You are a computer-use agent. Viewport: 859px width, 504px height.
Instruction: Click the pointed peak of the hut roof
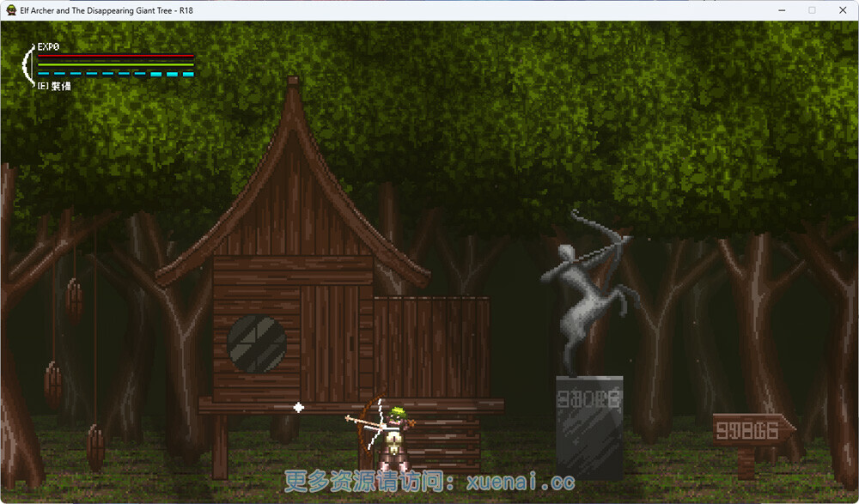point(293,83)
